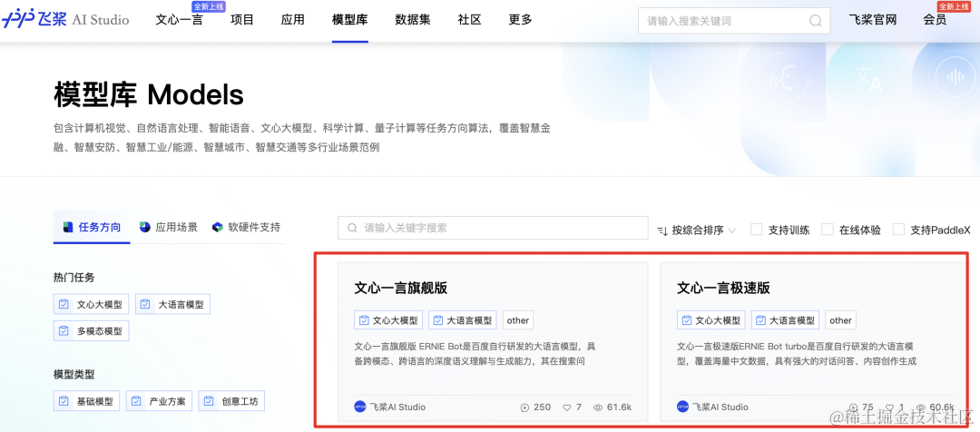Go to 社区 in the top navigation
Image resolution: width=980 pixels, height=432 pixels.
tap(469, 20)
